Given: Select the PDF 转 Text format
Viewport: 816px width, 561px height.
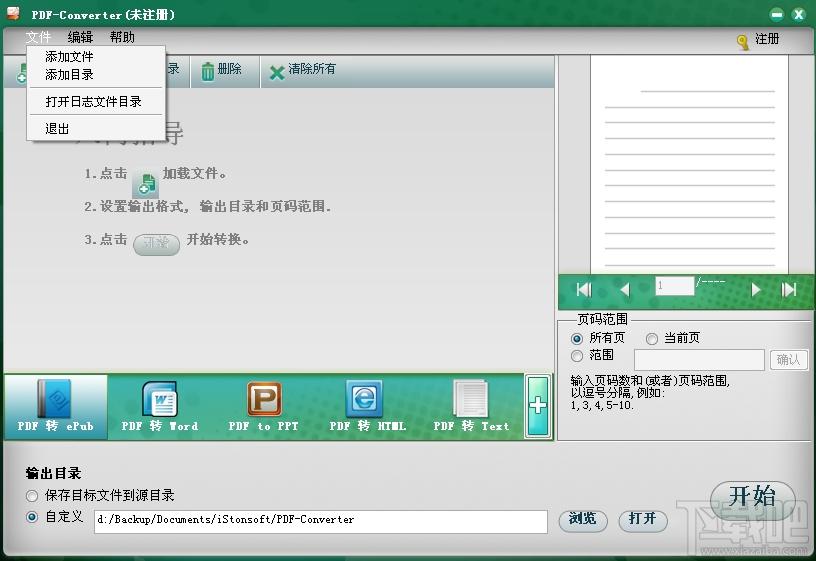Looking at the screenshot, I should pyautogui.click(x=471, y=407).
